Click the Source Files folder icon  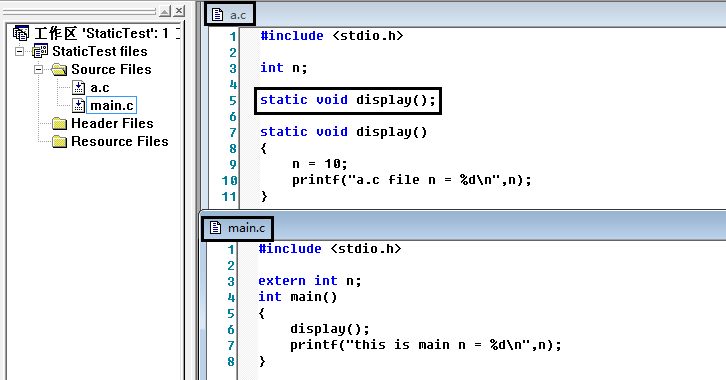59,69
